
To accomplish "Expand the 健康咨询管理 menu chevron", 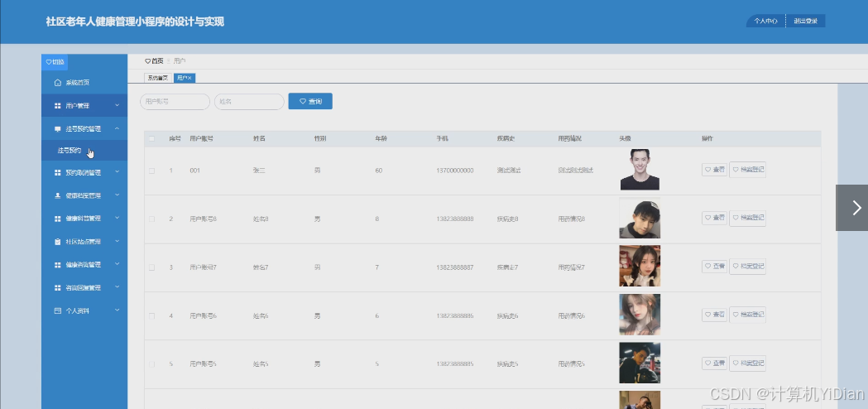I will pyautogui.click(x=117, y=264).
